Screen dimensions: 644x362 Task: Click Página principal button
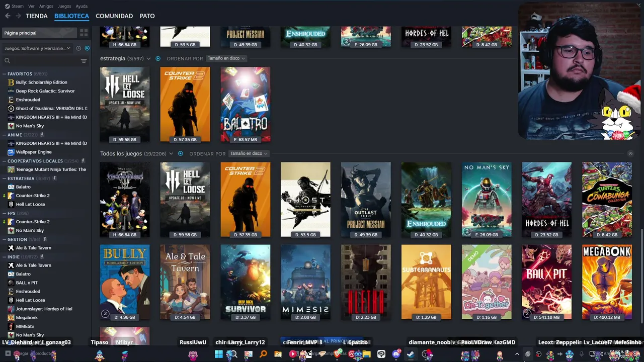39,33
